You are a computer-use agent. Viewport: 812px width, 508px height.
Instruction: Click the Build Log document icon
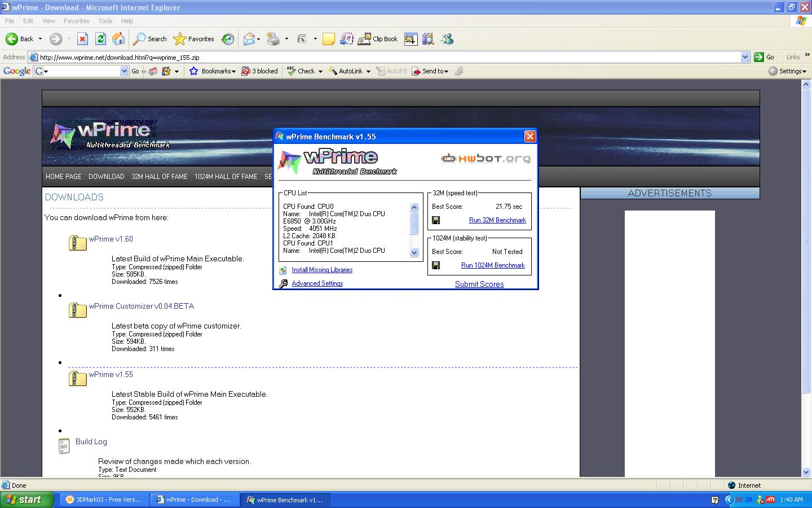(64, 446)
